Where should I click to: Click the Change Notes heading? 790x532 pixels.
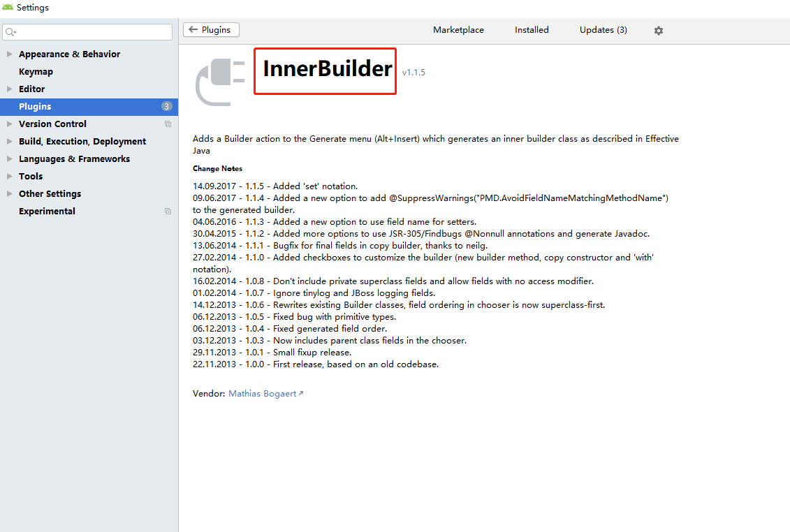point(218,169)
